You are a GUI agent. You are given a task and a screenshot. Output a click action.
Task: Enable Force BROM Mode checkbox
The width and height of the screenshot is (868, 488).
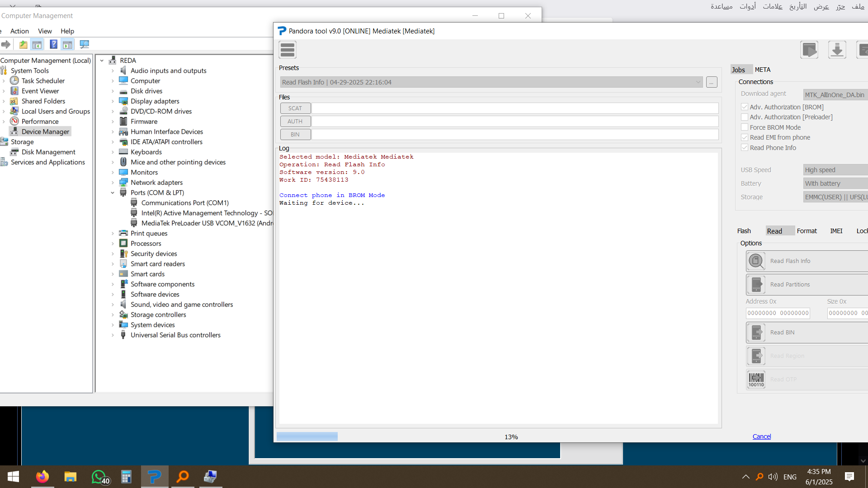(x=744, y=127)
